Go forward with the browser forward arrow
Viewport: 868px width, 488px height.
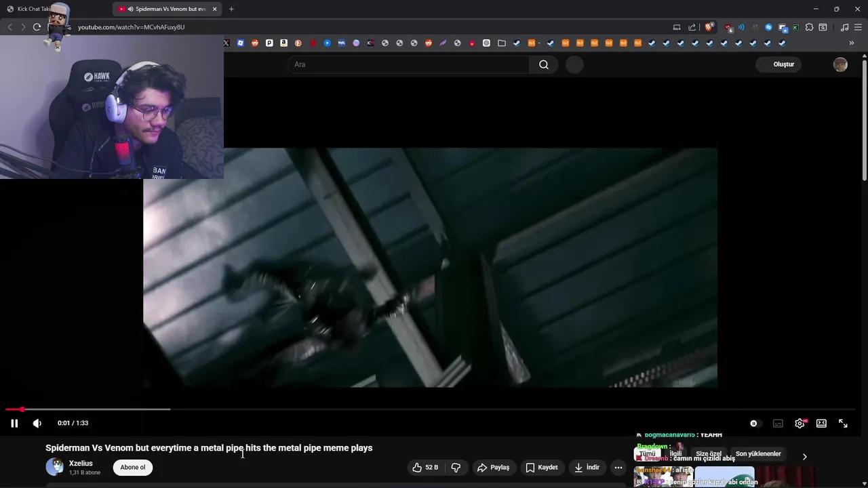tap(23, 27)
